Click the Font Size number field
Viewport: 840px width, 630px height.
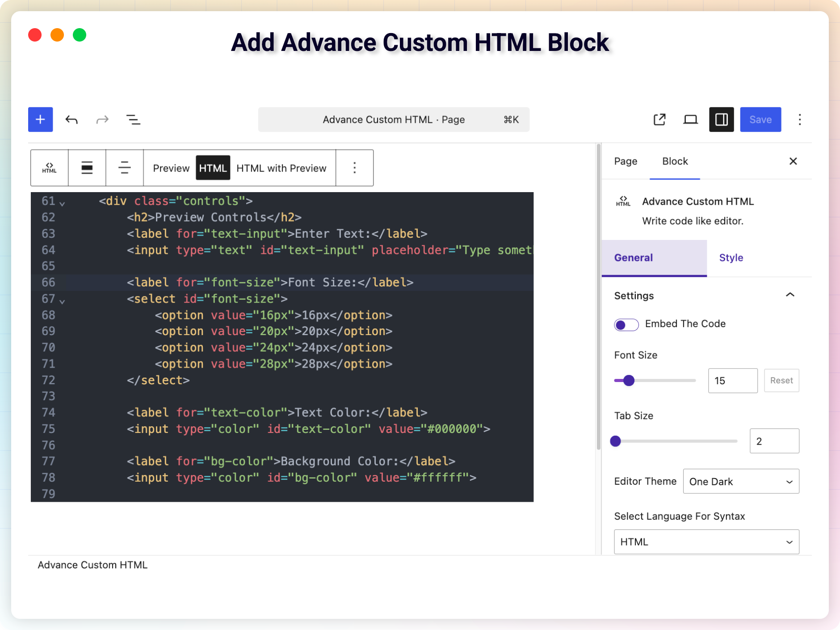[x=733, y=380]
